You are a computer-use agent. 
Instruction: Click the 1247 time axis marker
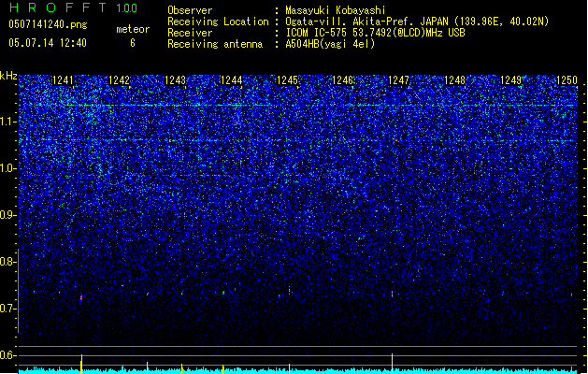(x=398, y=80)
